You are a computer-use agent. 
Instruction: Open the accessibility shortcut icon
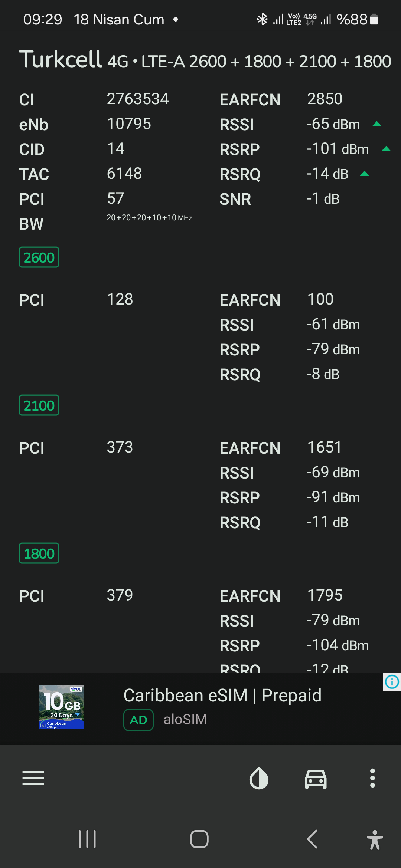[375, 840]
